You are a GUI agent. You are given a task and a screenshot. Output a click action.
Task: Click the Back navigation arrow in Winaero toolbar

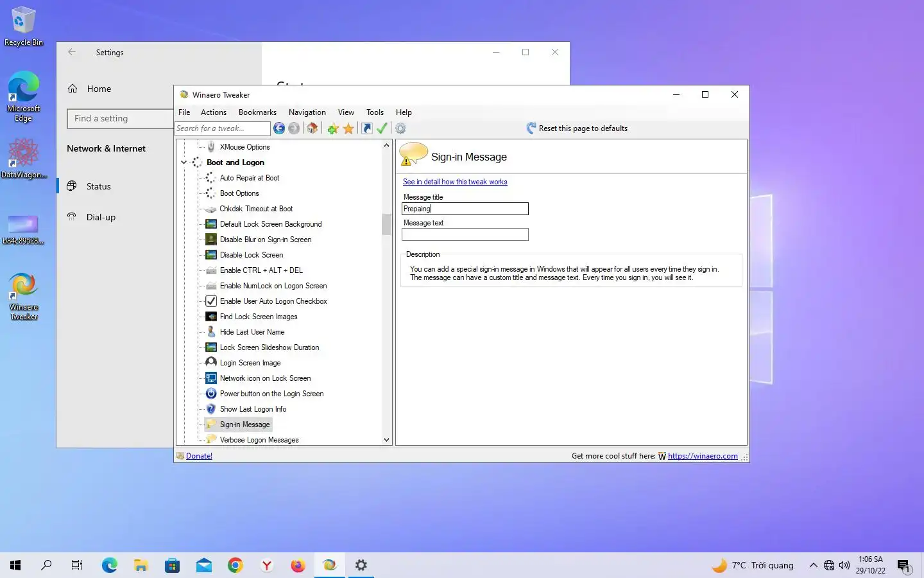click(x=279, y=128)
